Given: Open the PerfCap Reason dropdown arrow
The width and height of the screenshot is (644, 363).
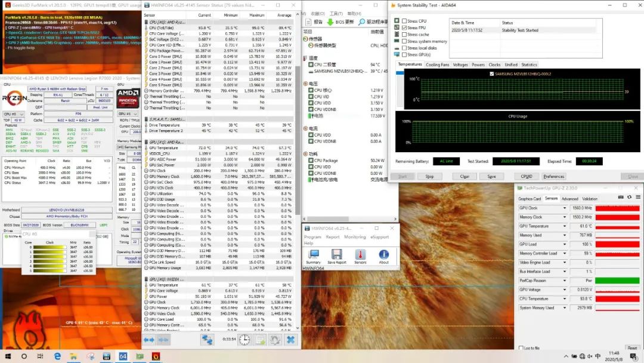Looking at the screenshot, I should click(x=565, y=280).
